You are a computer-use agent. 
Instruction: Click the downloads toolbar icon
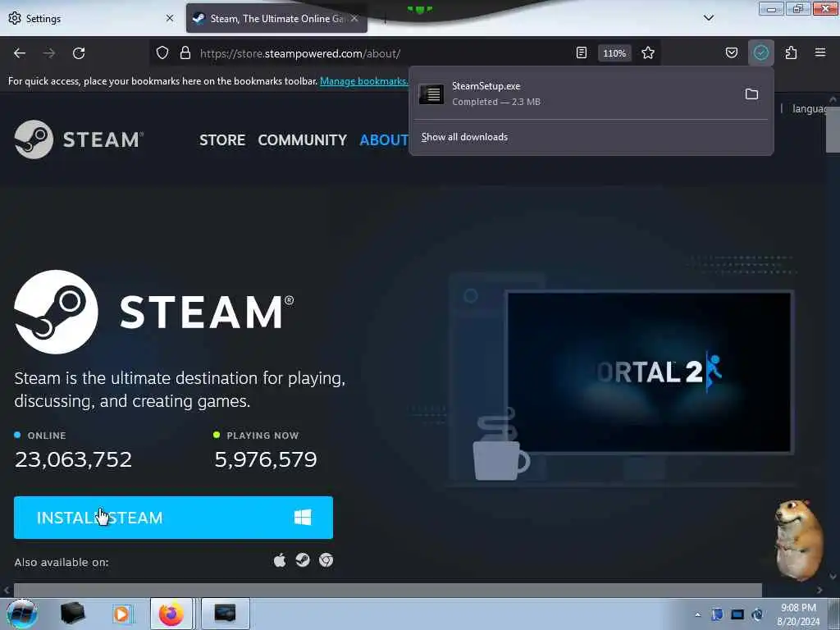(760, 53)
